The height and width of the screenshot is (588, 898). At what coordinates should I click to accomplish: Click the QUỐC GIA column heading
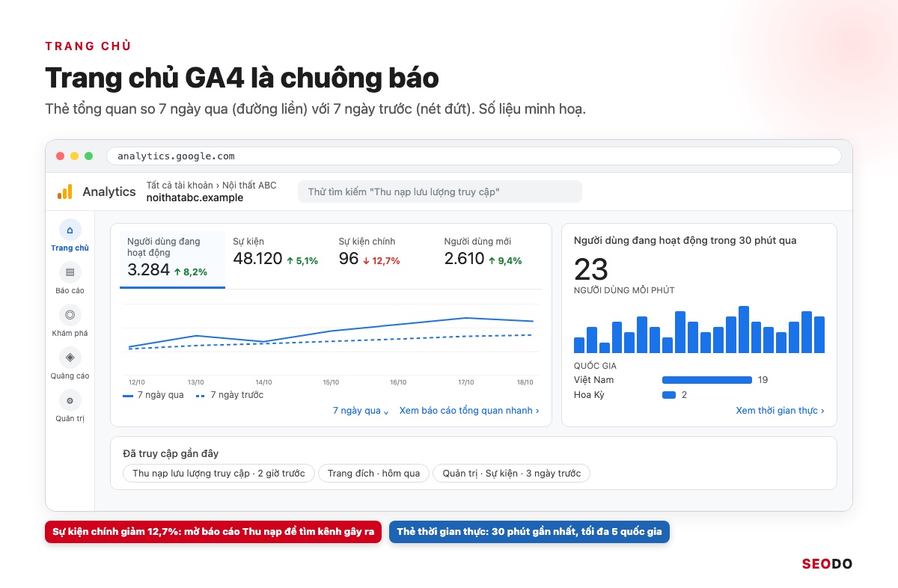point(595,366)
